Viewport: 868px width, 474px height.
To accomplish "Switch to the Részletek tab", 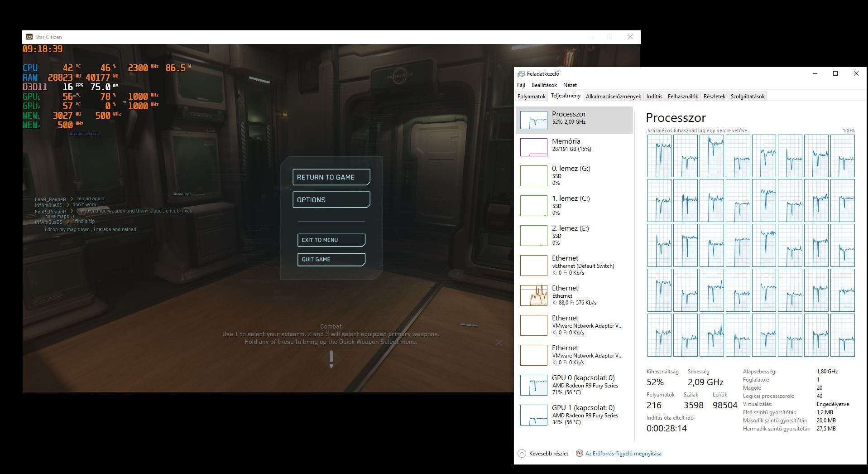I will (715, 96).
